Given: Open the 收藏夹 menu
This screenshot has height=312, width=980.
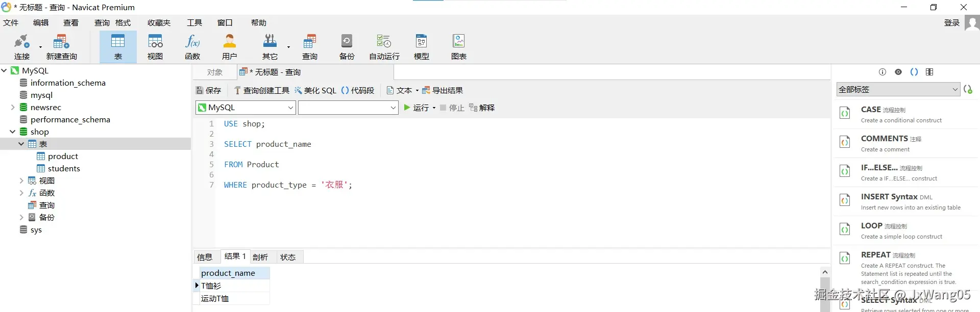Looking at the screenshot, I should tap(159, 22).
